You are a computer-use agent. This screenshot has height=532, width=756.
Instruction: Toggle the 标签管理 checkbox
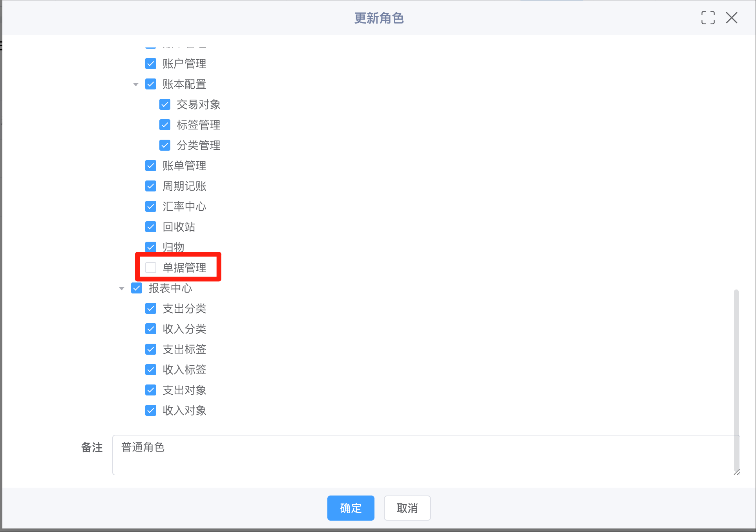[x=165, y=125]
